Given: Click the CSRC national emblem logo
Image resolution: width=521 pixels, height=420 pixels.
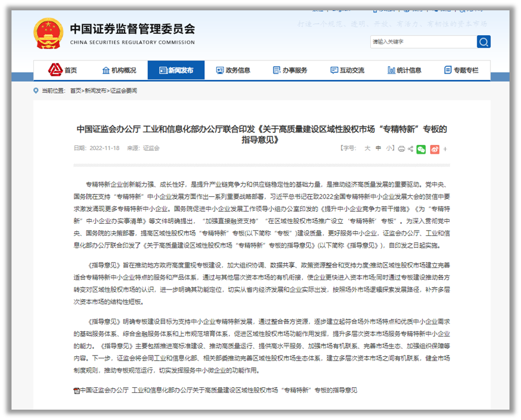Looking at the screenshot, I should click(x=48, y=33).
